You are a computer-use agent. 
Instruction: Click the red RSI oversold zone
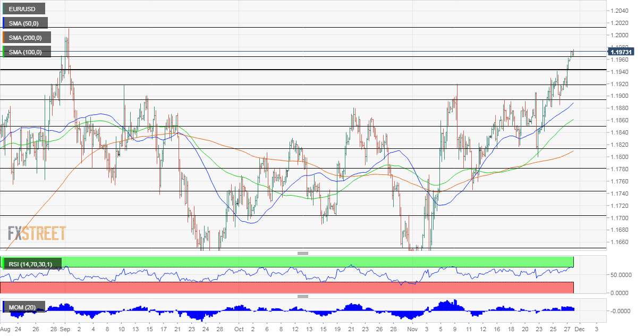point(287,287)
